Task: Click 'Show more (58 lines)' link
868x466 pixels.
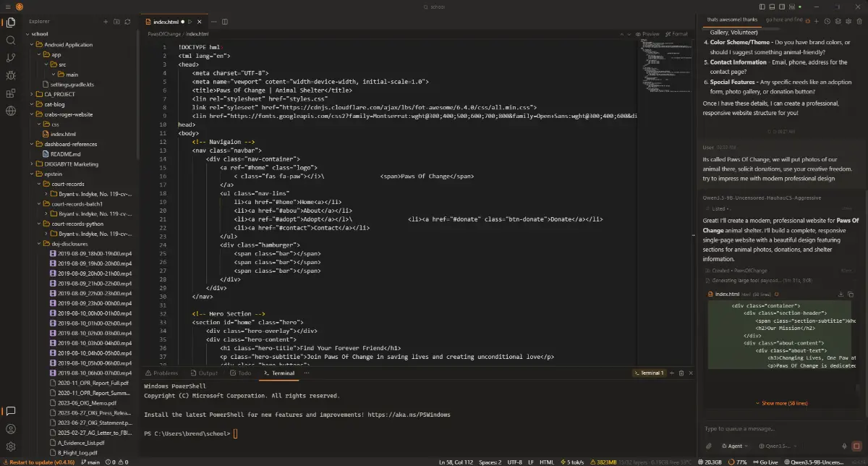Action: tap(781, 403)
